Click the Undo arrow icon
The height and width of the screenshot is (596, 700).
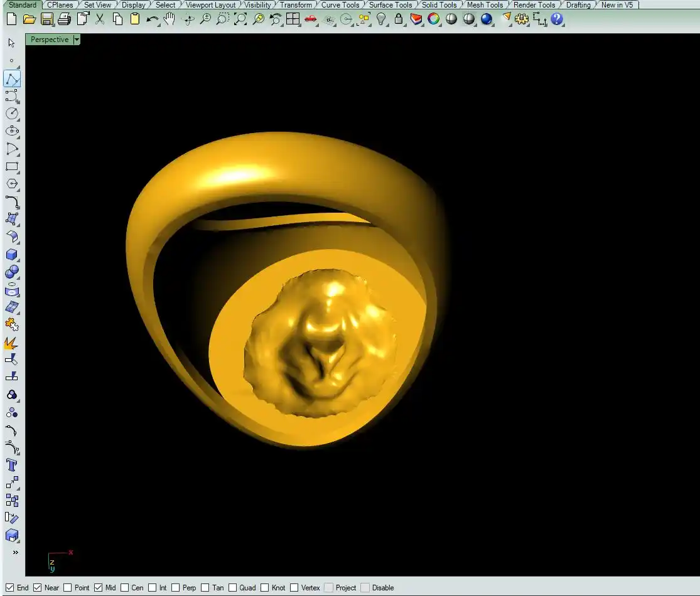pos(152,19)
